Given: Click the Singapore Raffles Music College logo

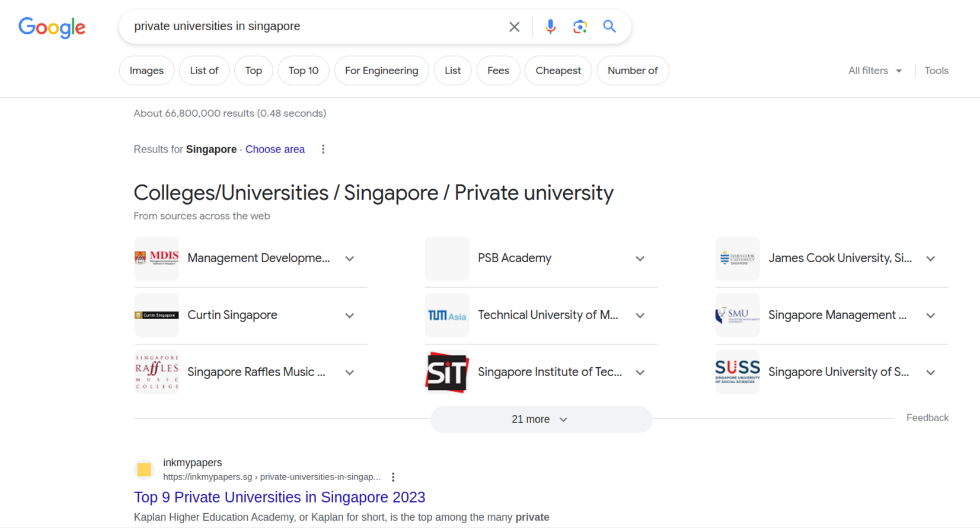Looking at the screenshot, I should click(x=157, y=373).
